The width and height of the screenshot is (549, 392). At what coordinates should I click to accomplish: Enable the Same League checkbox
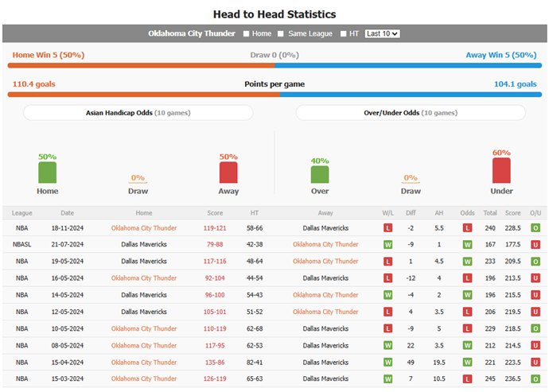tap(280, 33)
